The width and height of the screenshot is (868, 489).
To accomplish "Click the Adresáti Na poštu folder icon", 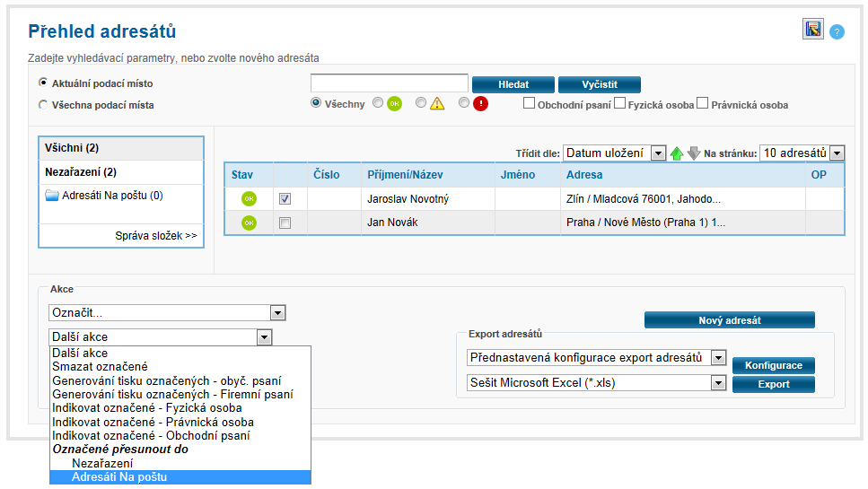I will coord(52,196).
